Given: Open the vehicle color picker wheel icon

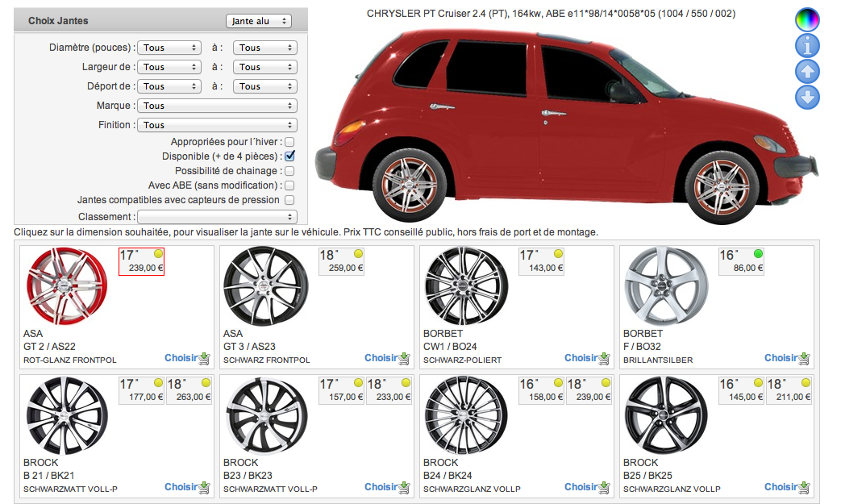Looking at the screenshot, I should [807, 19].
